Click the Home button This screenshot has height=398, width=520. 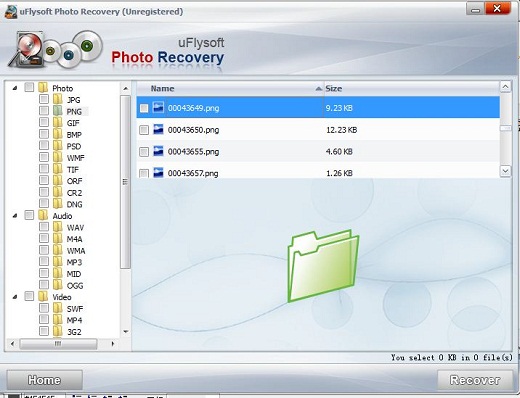click(x=44, y=380)
